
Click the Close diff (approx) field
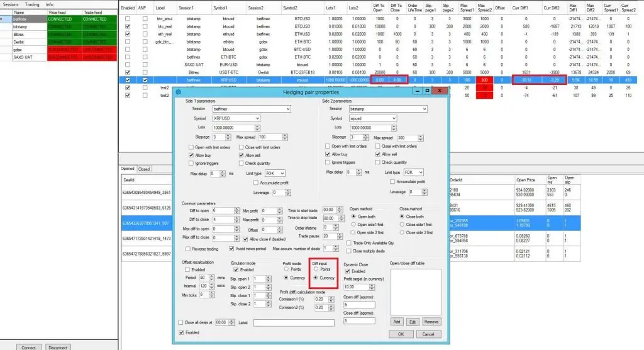[x=359, y=320]
